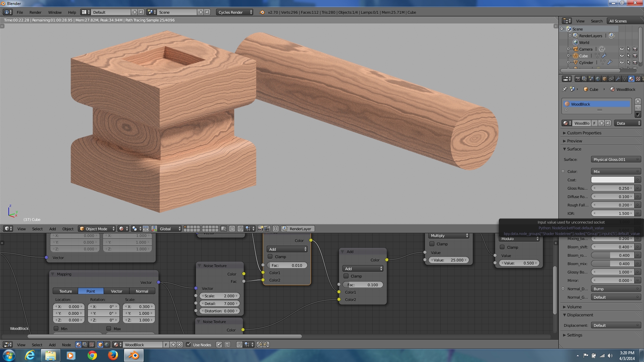Open the Cycles Render engine dropdown

click(x=235, y=12)
